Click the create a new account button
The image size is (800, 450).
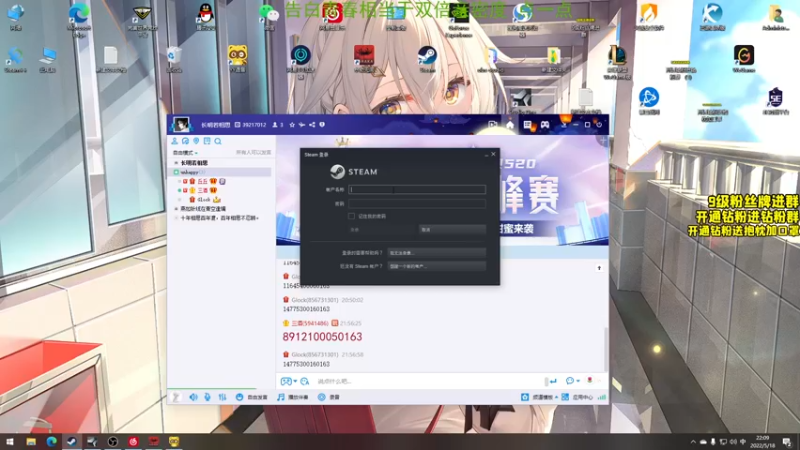[436, 266]
